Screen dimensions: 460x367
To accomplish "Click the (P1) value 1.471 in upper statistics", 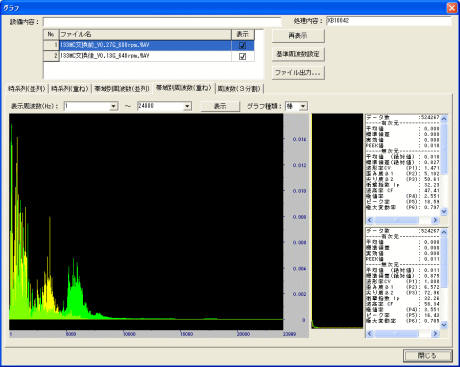I will (432, 168).
